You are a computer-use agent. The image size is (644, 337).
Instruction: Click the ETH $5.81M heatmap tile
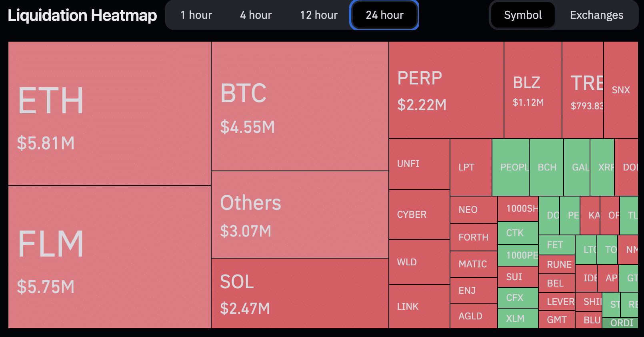[109, 114]
